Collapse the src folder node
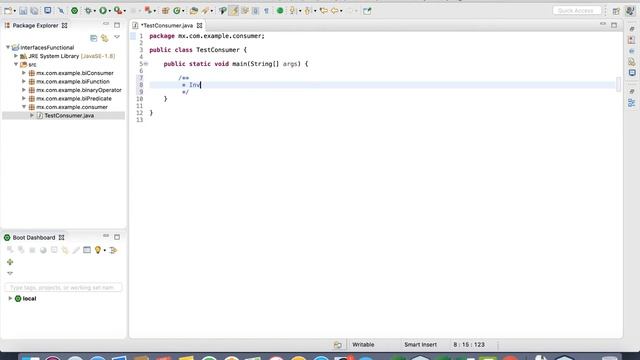The image size is (640, 360). (16, 64)
